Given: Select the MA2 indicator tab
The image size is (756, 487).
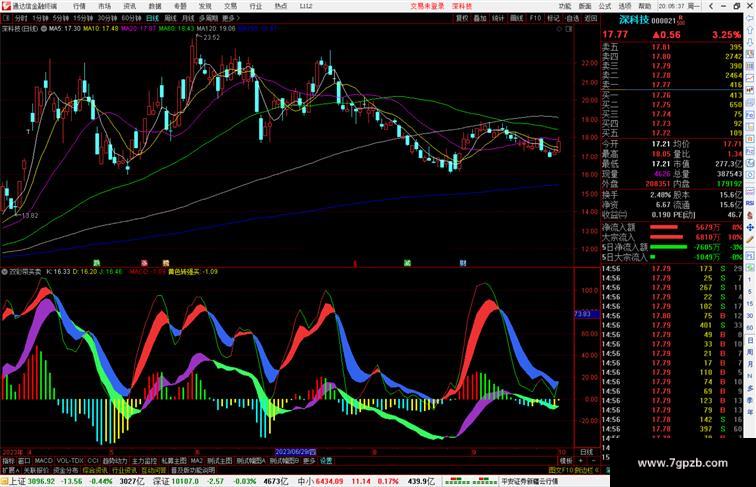Looking at the screenshot, I should click(x=196, y=461).
